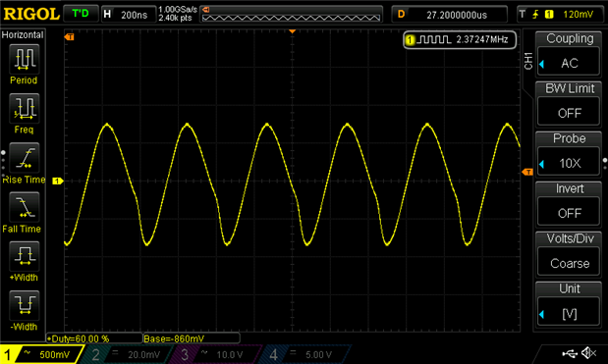Pick the -Width measurement icon
The image size is (608, 364).
tap(24, 305)
